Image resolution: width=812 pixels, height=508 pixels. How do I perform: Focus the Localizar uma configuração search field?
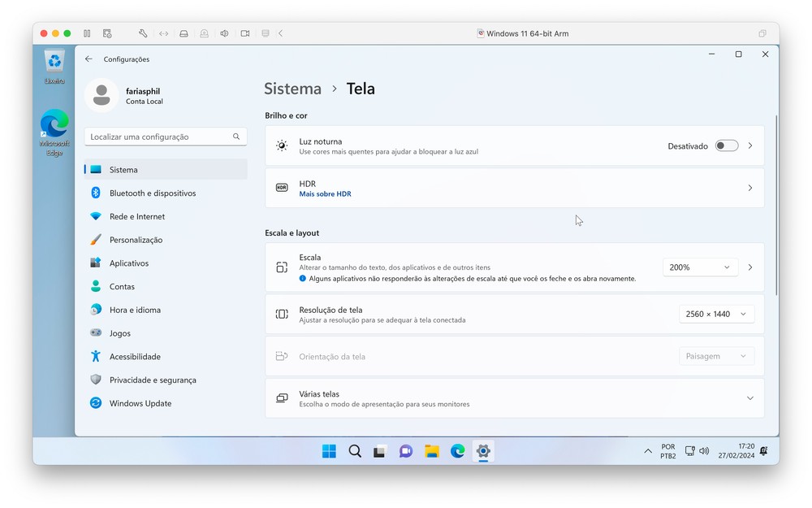166,137
